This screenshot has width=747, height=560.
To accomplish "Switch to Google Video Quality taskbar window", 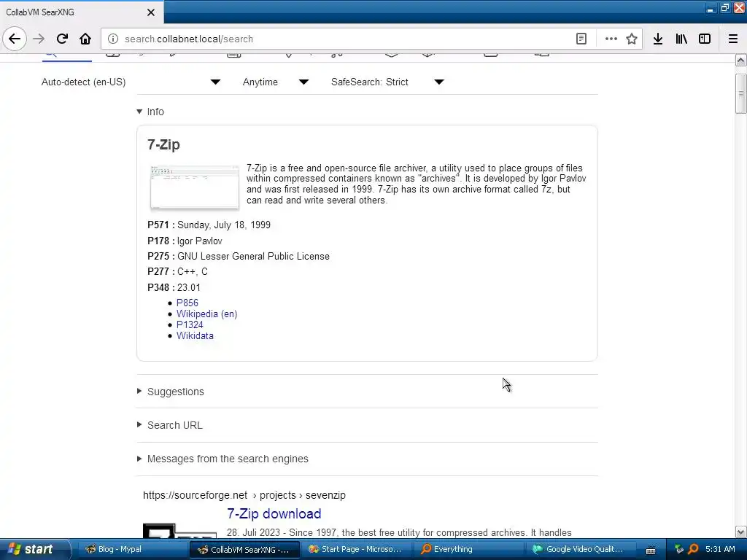I will tap(579, 549).
